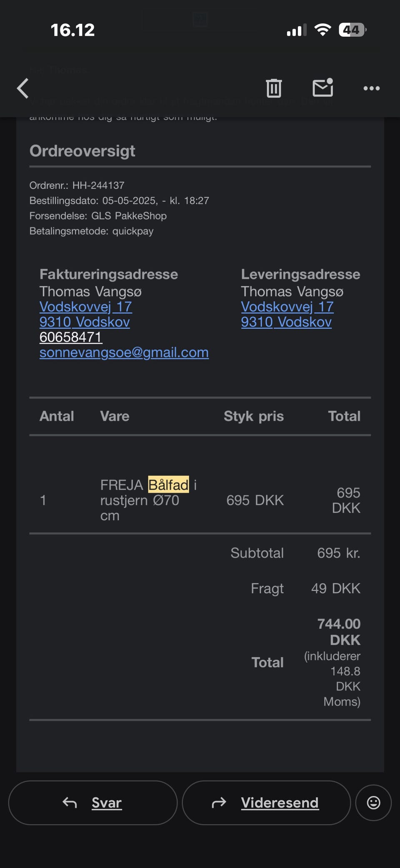
Task: Open billing Vodskovvej 17 address link
Action: tap(85, 307)
